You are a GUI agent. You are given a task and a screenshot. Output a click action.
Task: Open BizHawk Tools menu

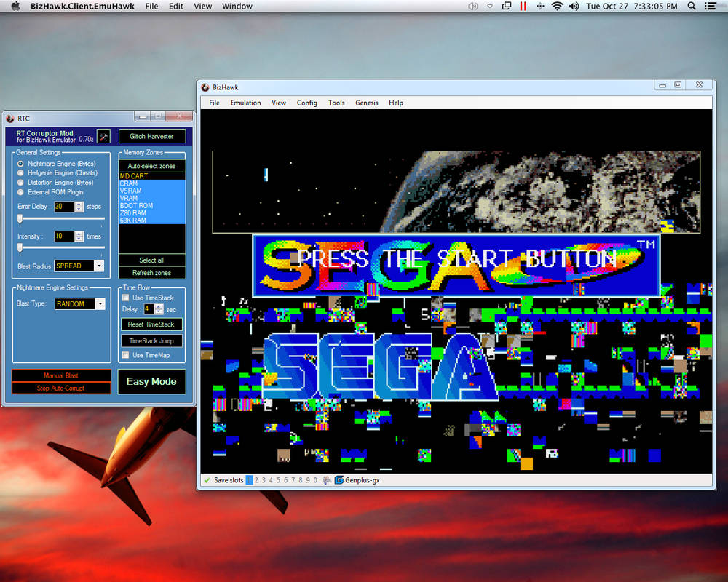[336, 103]
